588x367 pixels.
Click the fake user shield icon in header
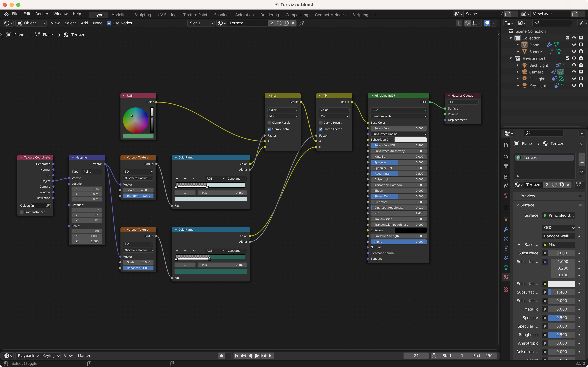279,23
